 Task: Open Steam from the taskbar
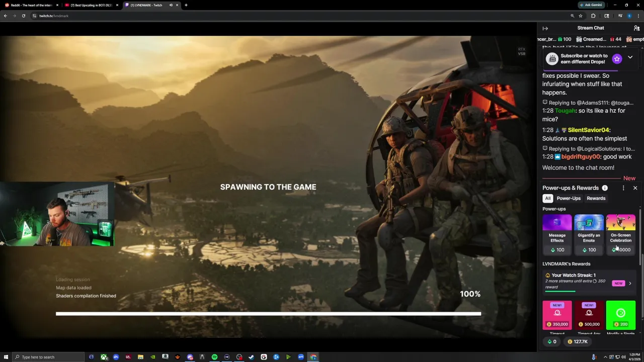251,357
